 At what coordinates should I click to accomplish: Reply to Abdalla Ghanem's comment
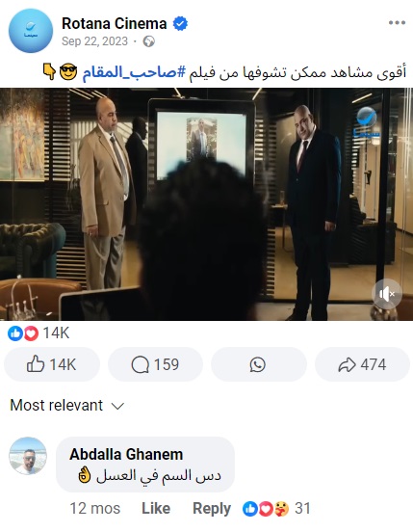(x=212, y=508)
